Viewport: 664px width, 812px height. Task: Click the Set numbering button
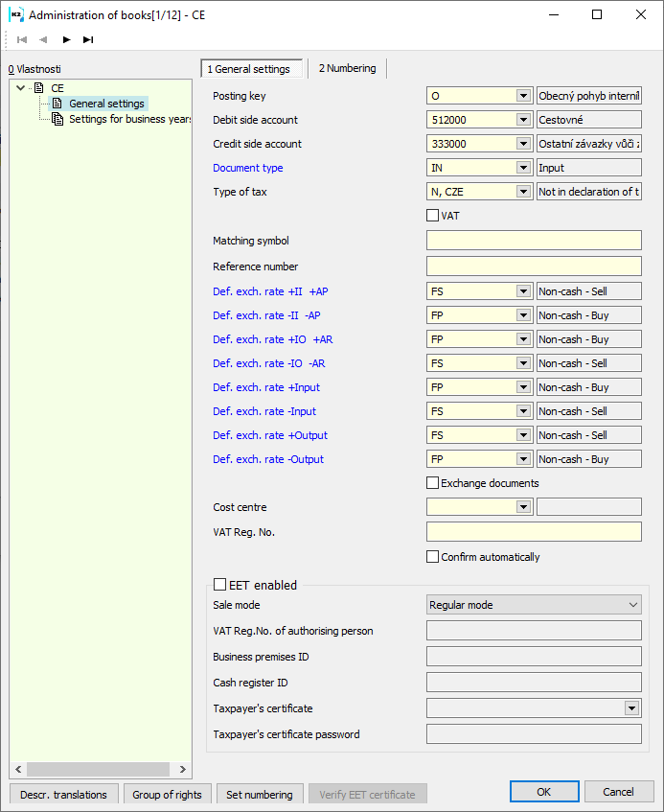pyautogui.click(x=260, y=794)
